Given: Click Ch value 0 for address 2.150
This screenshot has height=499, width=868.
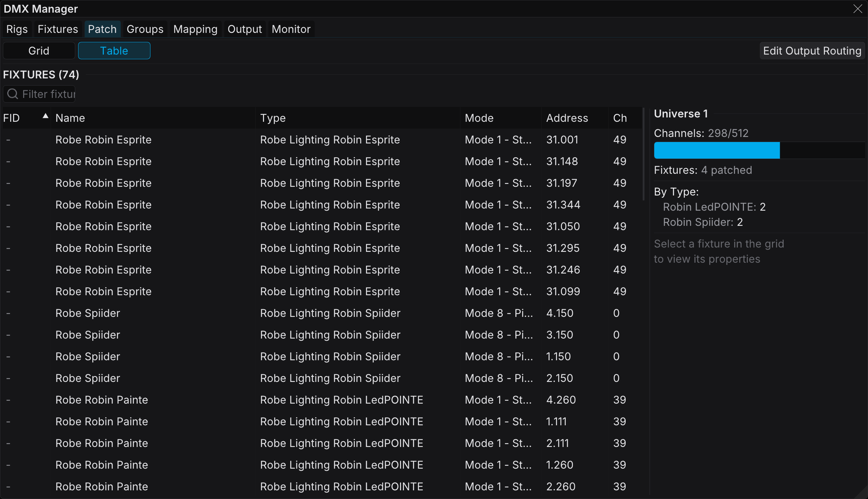Looking at the screenshot, I should pos(617,378).
